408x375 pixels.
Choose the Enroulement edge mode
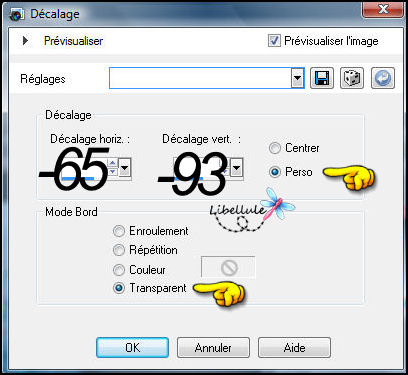click(x=119, y=231)
